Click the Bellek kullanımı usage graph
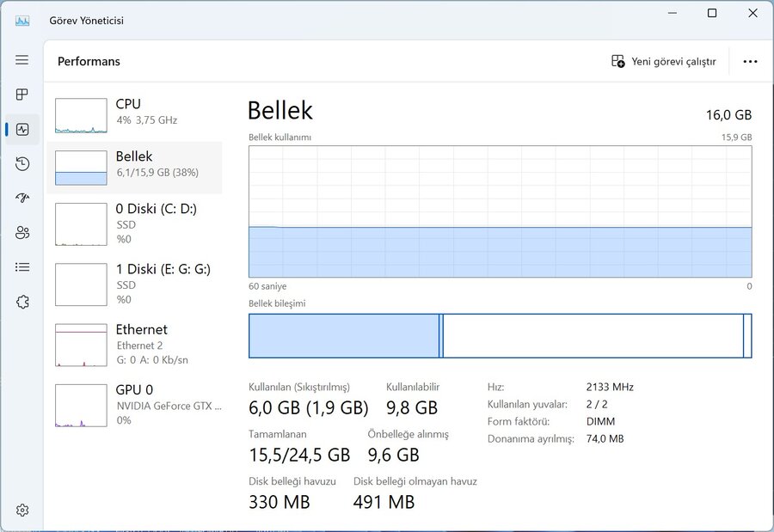 (500, 211)
